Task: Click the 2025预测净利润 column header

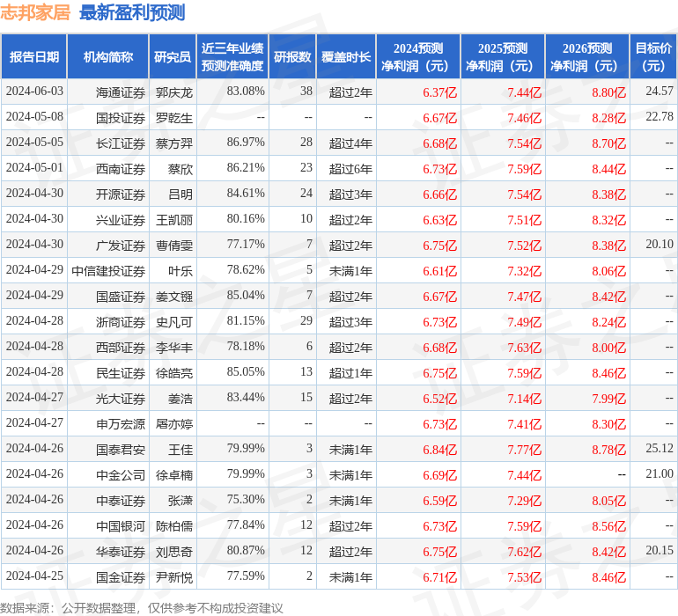Action: tap(503, 56)
